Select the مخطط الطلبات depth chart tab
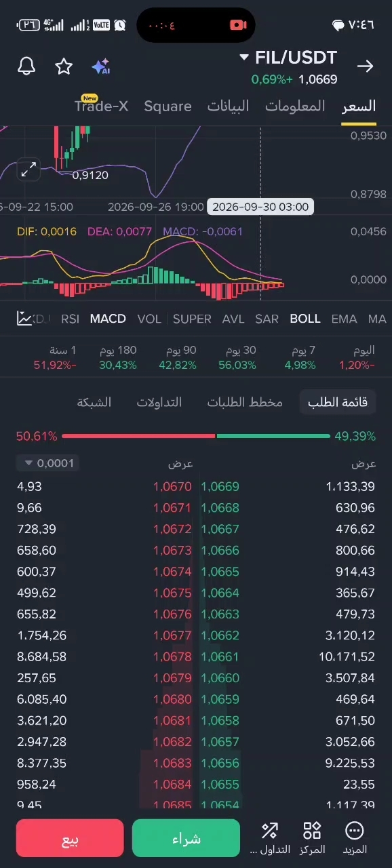The width and height of the screenshot is (392, 868). click(x=245, y=402)
